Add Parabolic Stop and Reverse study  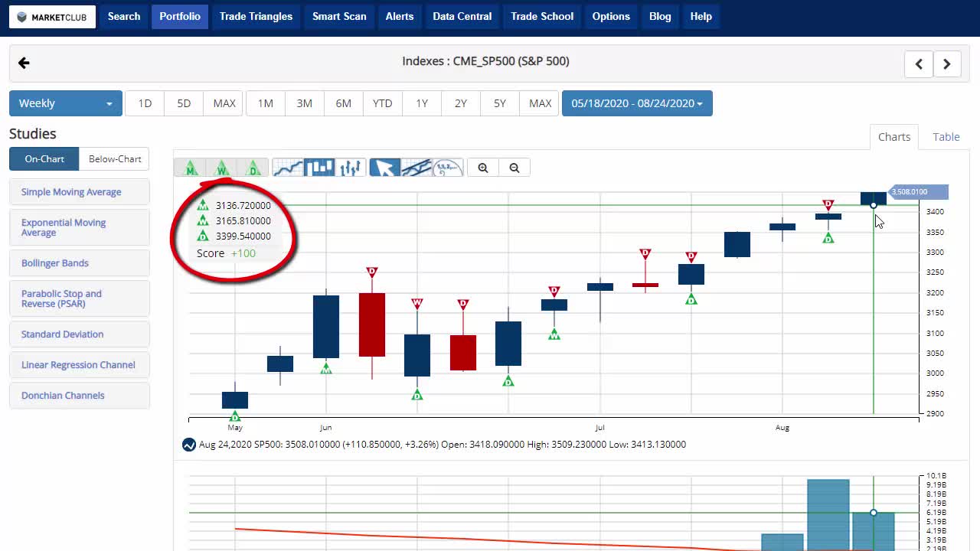(80, 298)
